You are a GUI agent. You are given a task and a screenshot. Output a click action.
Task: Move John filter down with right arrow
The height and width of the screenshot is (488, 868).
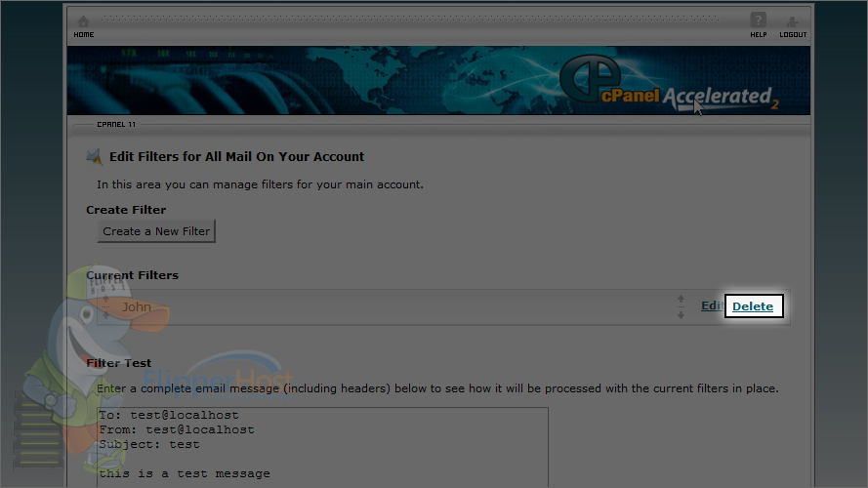point(681,315)
